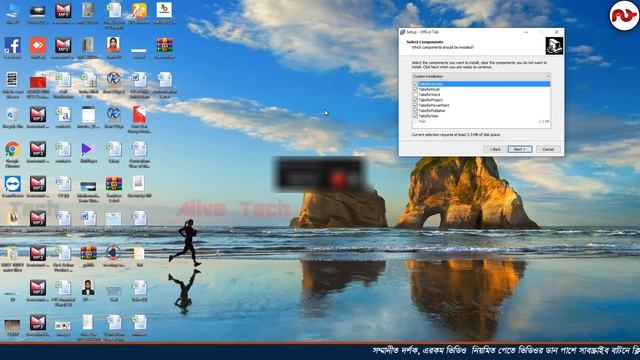Click the installer box icon in setup header
Image resolution: width=640 pixels, height=360 pixels.
554,46
